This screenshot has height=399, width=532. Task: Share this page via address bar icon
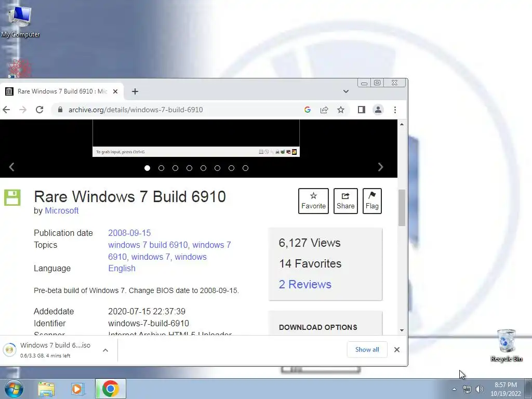click(324, 110)
